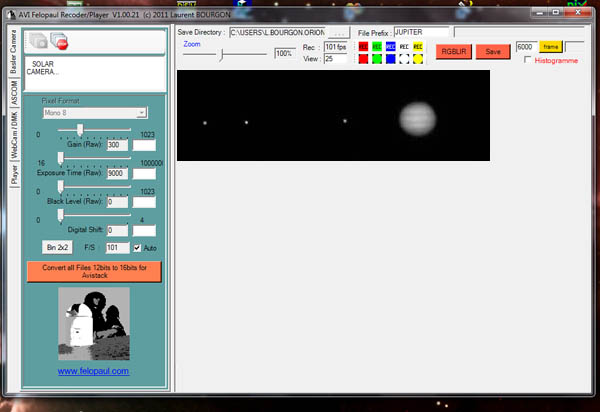Click the Digital Shift slider handle
This screenshot has height=412, width=600.
pyautogui.click(x=60, y=215)
